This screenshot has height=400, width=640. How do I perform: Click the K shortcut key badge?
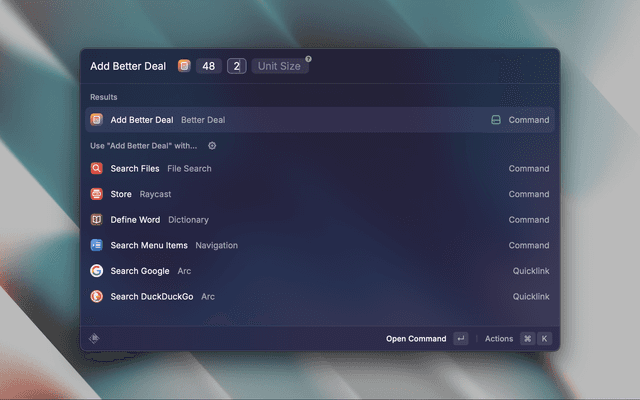545,339
